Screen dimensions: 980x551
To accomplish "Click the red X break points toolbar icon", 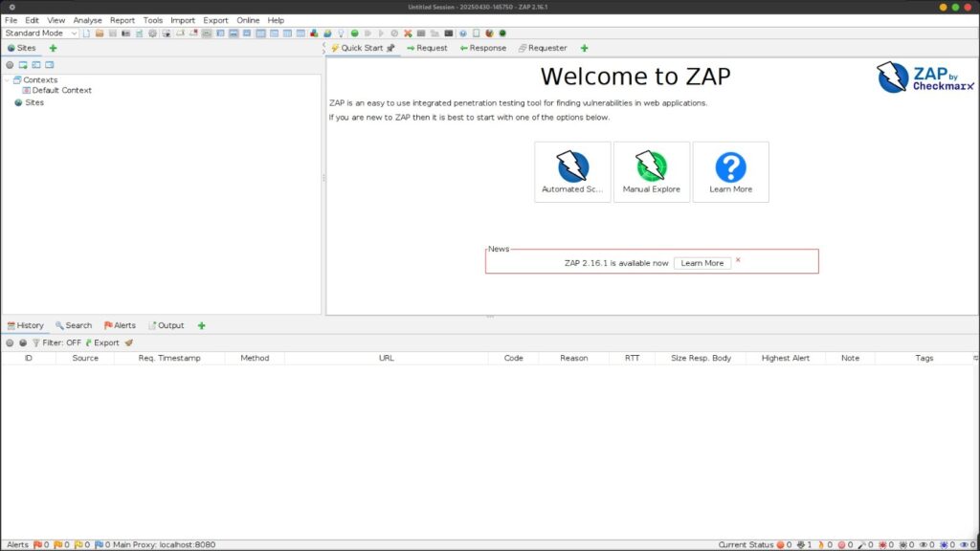I will coord(408,33).
